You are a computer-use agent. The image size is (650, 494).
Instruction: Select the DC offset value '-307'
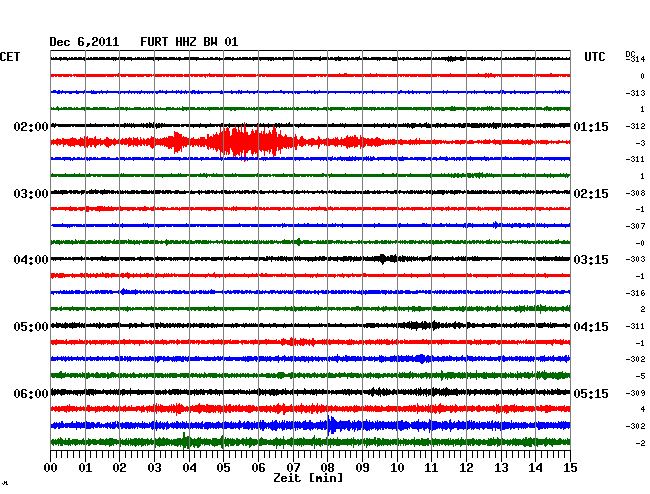pyautogui.click(x=635, y=226)
